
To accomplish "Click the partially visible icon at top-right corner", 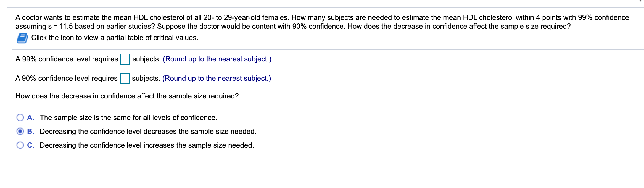I will pos(640,1).
